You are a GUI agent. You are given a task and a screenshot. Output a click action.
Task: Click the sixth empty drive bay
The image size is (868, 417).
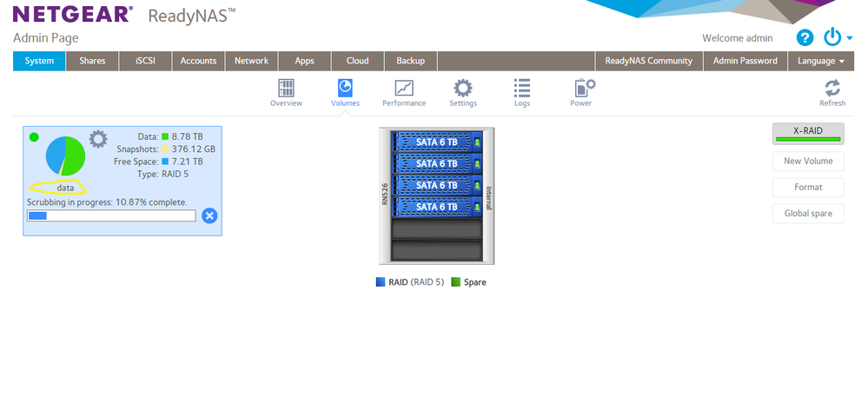[436, 249]
